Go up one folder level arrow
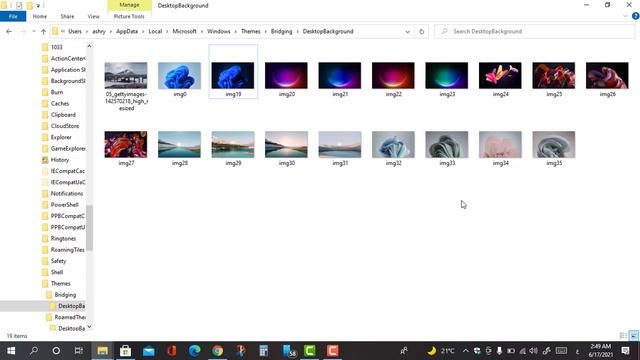 tap(43, 31)
